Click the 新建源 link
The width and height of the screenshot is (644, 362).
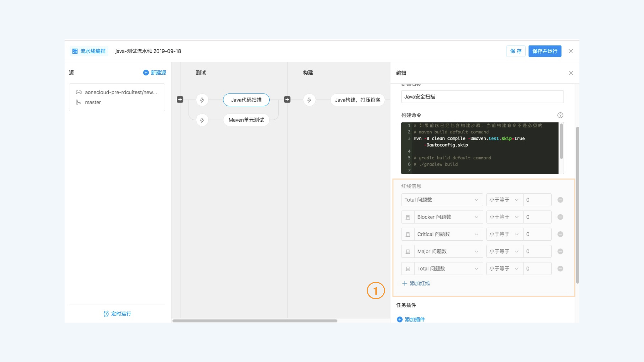[x=158, y=72]
